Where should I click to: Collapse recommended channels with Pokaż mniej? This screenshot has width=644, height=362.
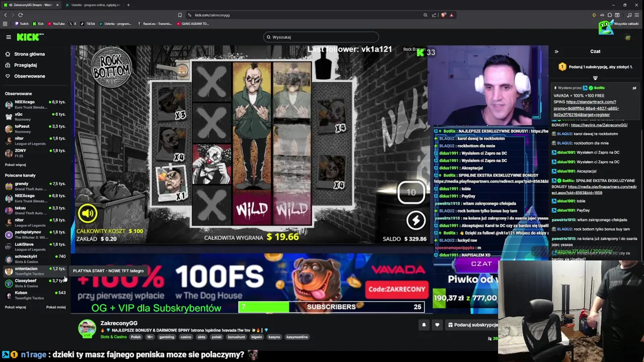pos(56,307)
